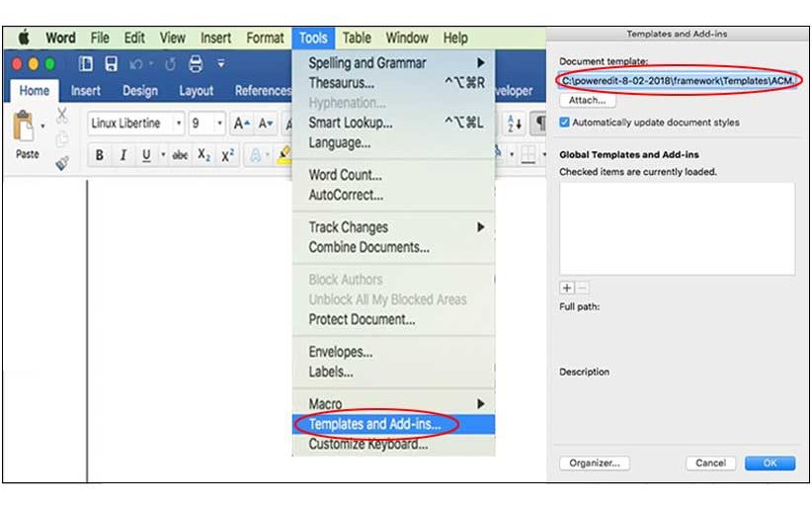The image size is (812, 508).
Task: Save document with floppy disk icon
Action: coord(111,64)
